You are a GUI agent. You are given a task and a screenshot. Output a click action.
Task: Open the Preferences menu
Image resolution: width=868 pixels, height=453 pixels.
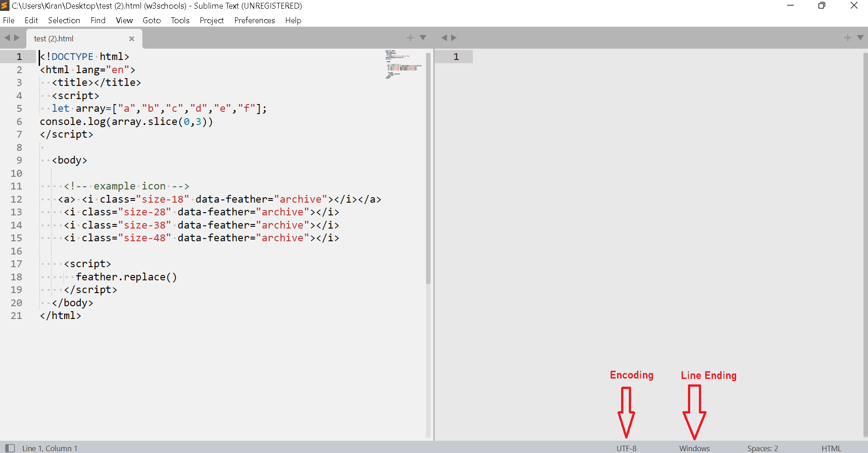(x=254, y=20)
